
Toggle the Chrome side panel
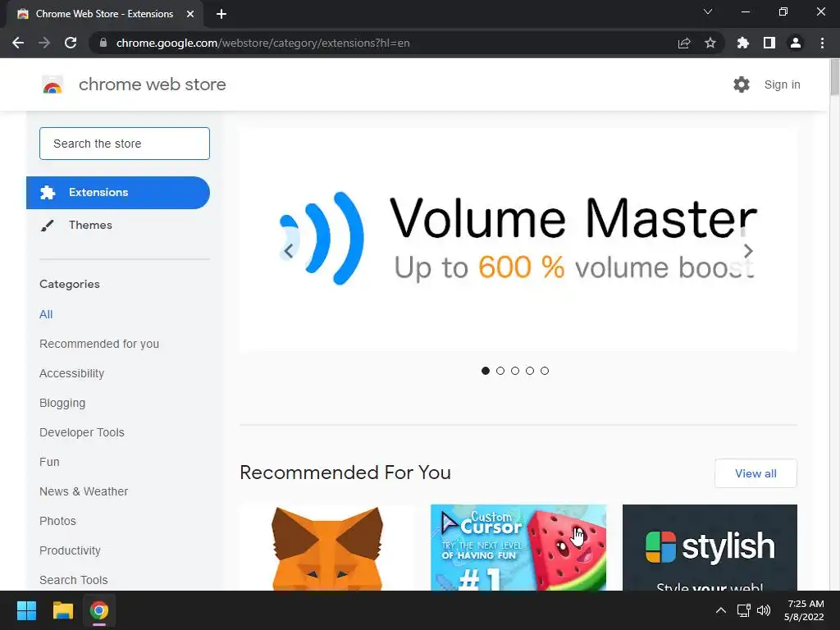769,43
